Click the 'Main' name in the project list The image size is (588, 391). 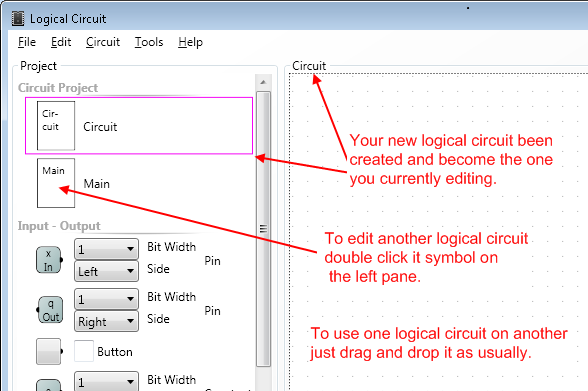[96, 184]
